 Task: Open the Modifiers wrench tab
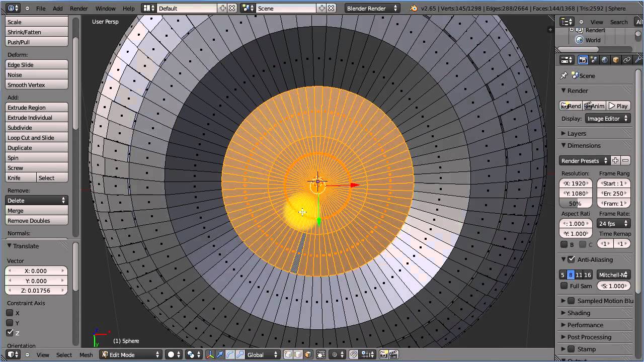638,60
